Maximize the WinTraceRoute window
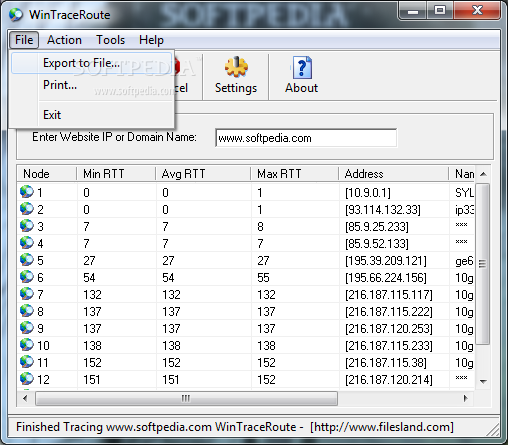This screenshot has height=445, width=508. pos(440,11)
